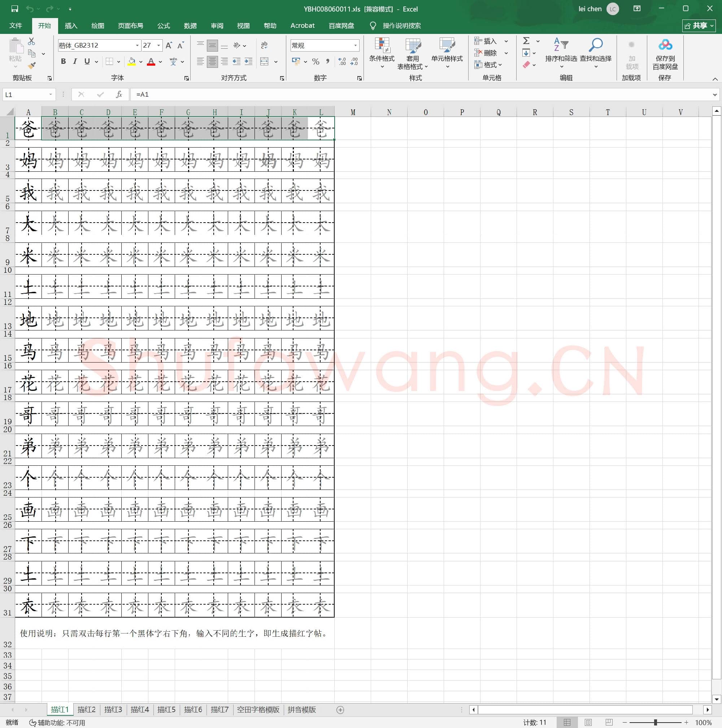The image size is (722, 728).
Task: Click the Save to Baidu Netdisk icon
Action: click(665, 45)
